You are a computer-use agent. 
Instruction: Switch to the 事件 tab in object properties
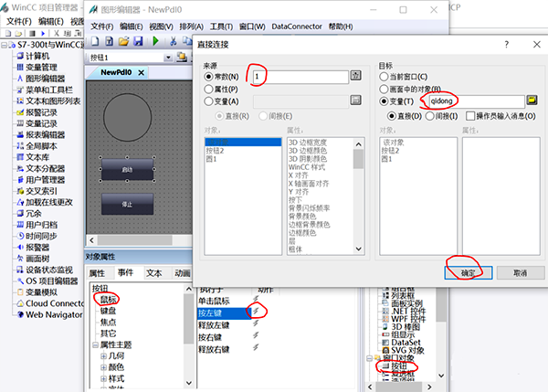124,273
